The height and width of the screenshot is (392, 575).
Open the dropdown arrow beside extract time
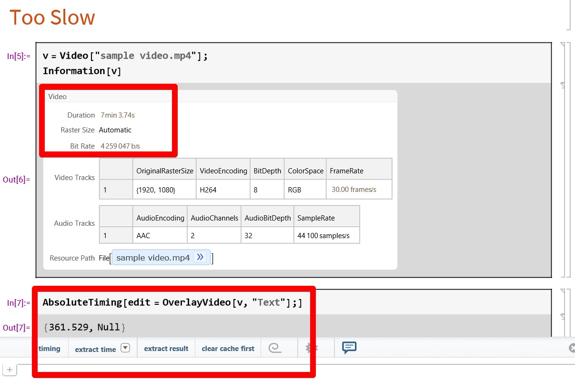[x=125, y=348]
